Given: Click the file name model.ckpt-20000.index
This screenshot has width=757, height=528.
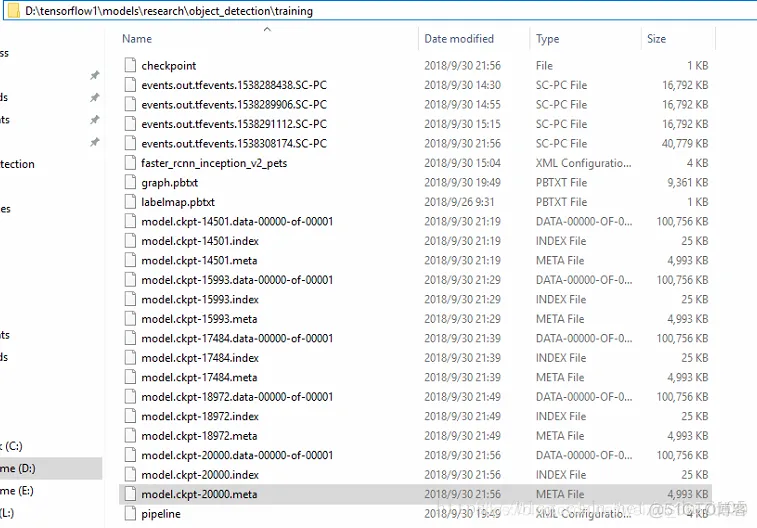Looking at the screenshot, I should pyautogui.click(x=200, y=475).
